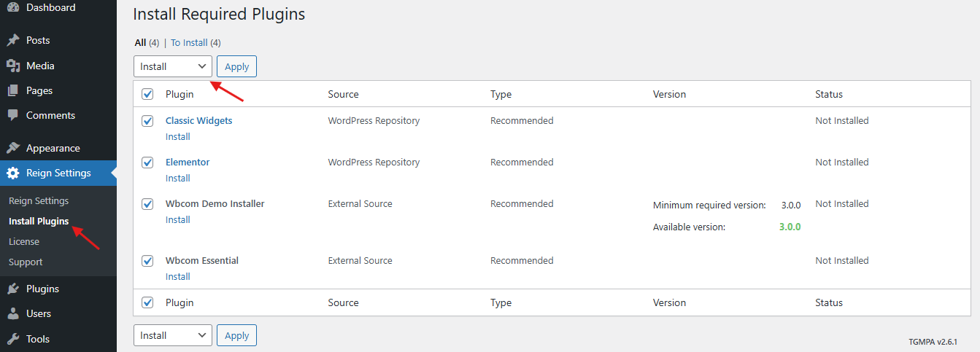Open the top bulk action Install dropdown
Image resolution: width=980 pixels, height=352 pixels.
[173, 66]
